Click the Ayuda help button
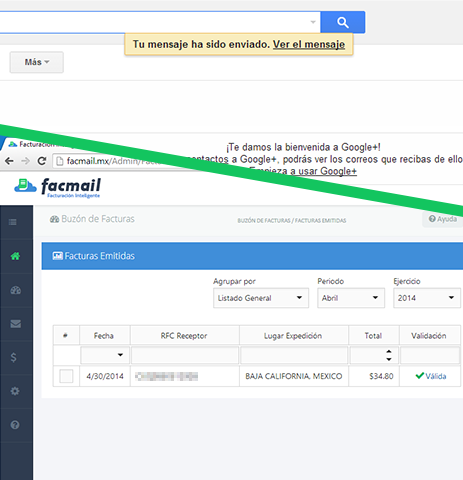The width and height of the screenshot is (463, 480). tap(443, 219)
